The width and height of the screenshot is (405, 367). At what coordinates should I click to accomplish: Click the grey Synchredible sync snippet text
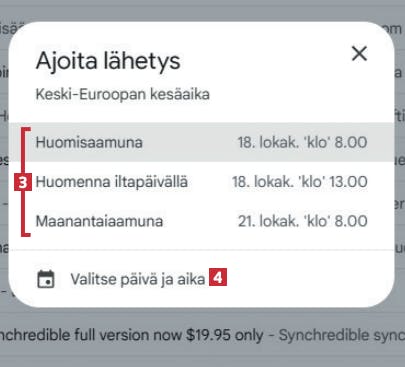342,335
